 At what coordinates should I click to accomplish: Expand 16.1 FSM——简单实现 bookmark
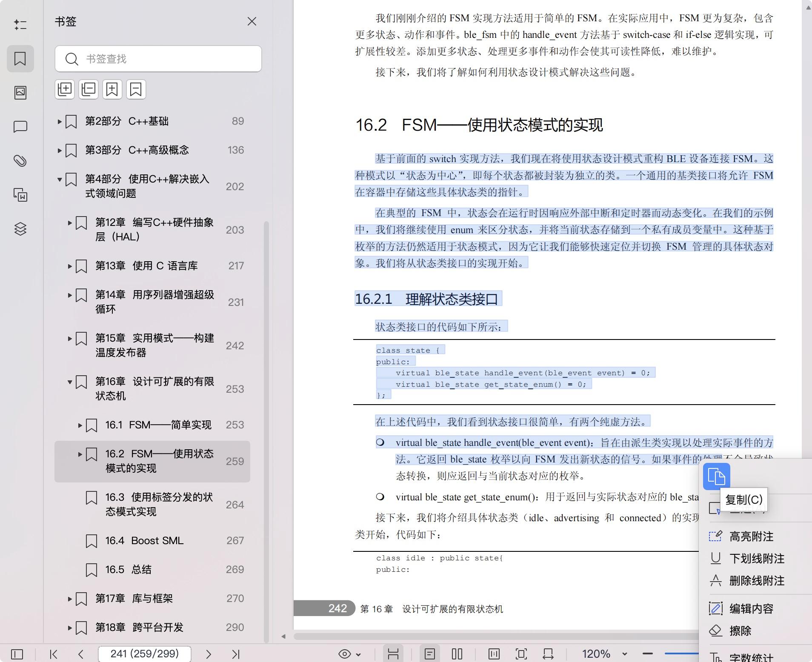pyautogui.click(x=80, y=425)
